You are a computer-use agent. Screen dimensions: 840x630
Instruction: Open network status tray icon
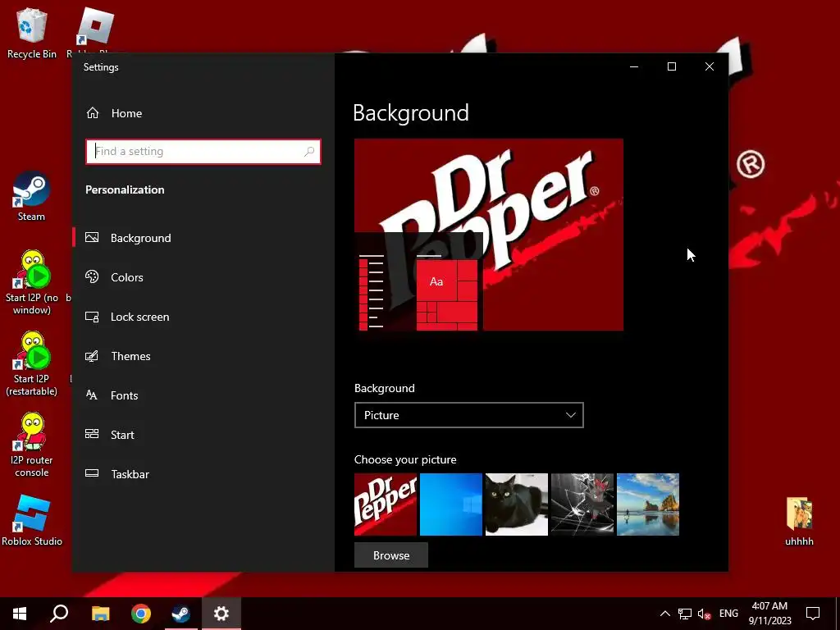(x=685, y=614)
